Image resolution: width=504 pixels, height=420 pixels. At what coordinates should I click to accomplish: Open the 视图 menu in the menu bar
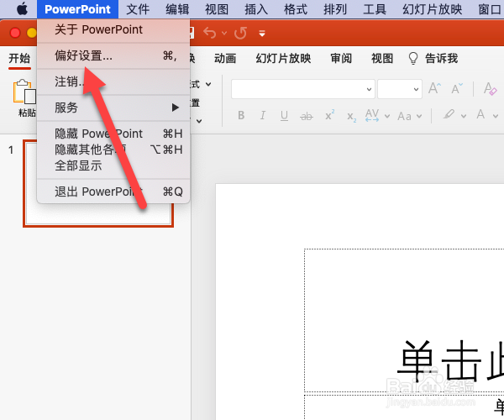[x=217, y=9]
